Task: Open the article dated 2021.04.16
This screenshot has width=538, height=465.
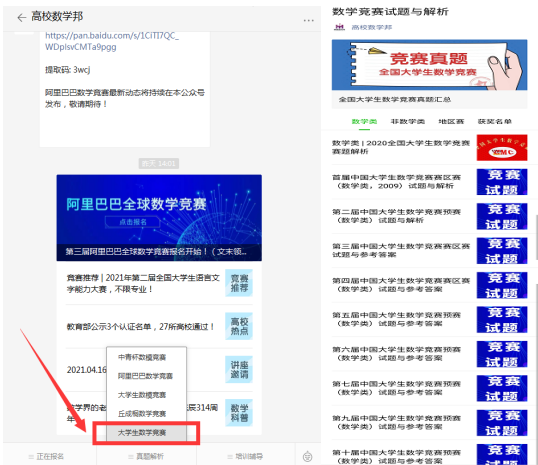Action: tap(86, 370)
